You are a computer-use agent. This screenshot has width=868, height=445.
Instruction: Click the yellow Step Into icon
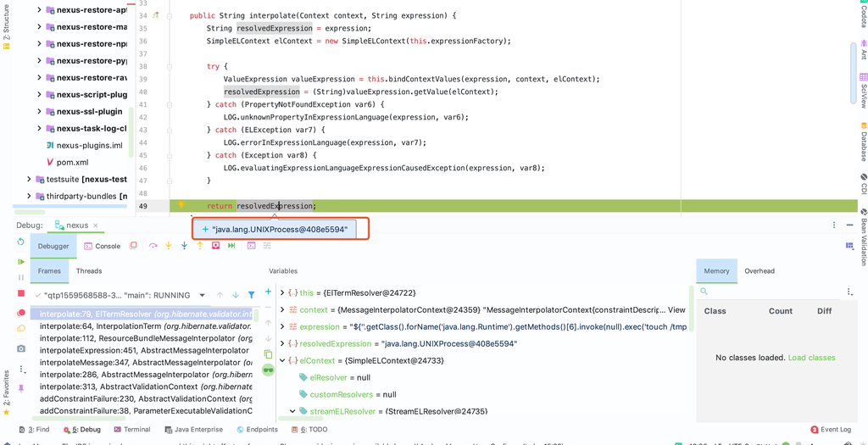(x=169, y=245)
